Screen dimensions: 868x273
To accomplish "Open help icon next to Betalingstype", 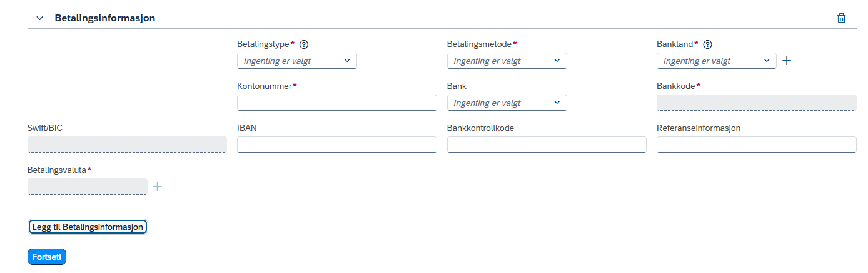I will click(x=304, y=44).
